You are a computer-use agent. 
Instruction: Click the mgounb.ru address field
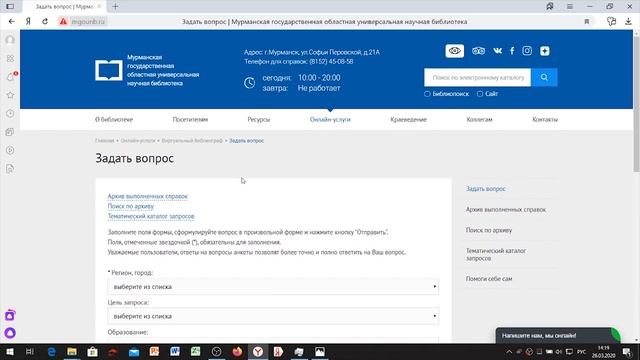point(88,21)
